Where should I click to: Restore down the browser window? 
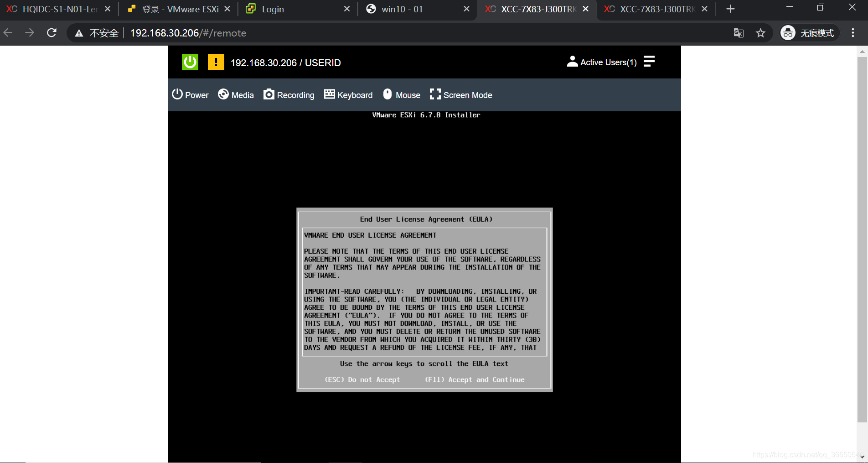click(821, 7)
